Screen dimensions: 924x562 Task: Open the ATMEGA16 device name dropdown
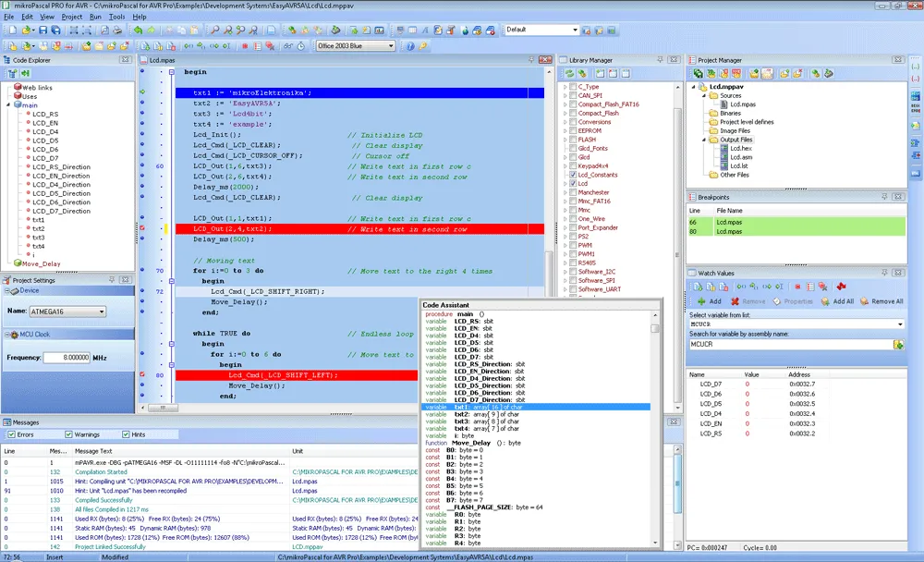coord(102,312)
